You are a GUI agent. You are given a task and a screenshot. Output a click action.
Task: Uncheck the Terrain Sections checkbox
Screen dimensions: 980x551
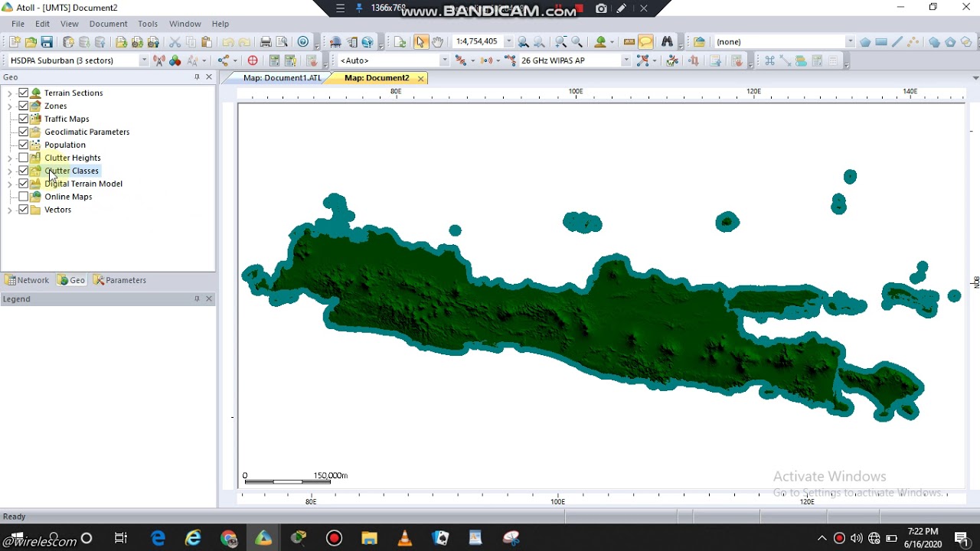point(23,93)
